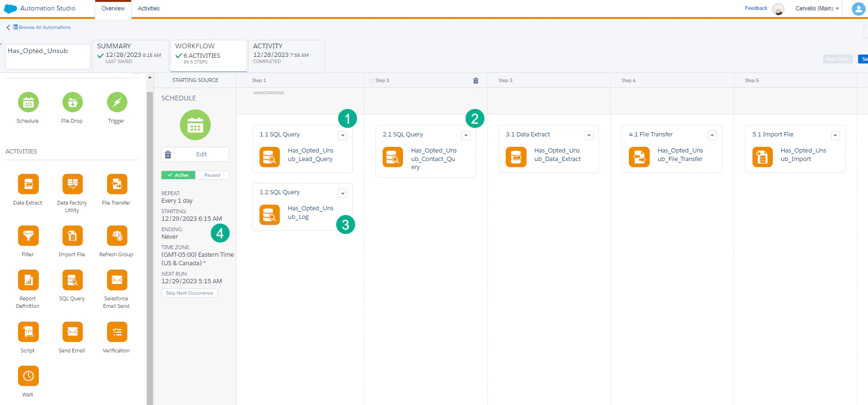The height and width of the screenshot is (405, 868).
Task: Click the ANNOTATIONS label in Step 1
Action: click(268, 93)
